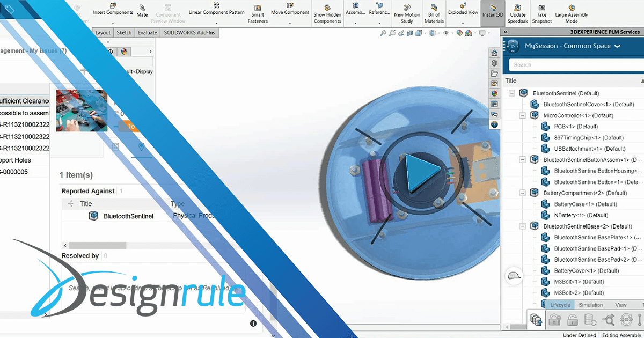Open Linear Component Pattern dropdown arrow
The width and height of the screenshot is (644, 338).
click(x=217, y=23)
